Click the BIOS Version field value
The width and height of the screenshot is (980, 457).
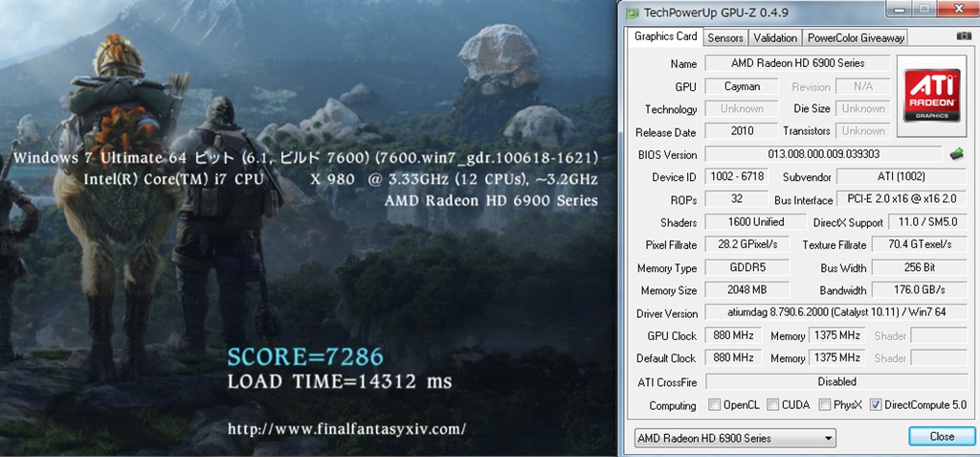pyautogui.click(x=823, y=154)
